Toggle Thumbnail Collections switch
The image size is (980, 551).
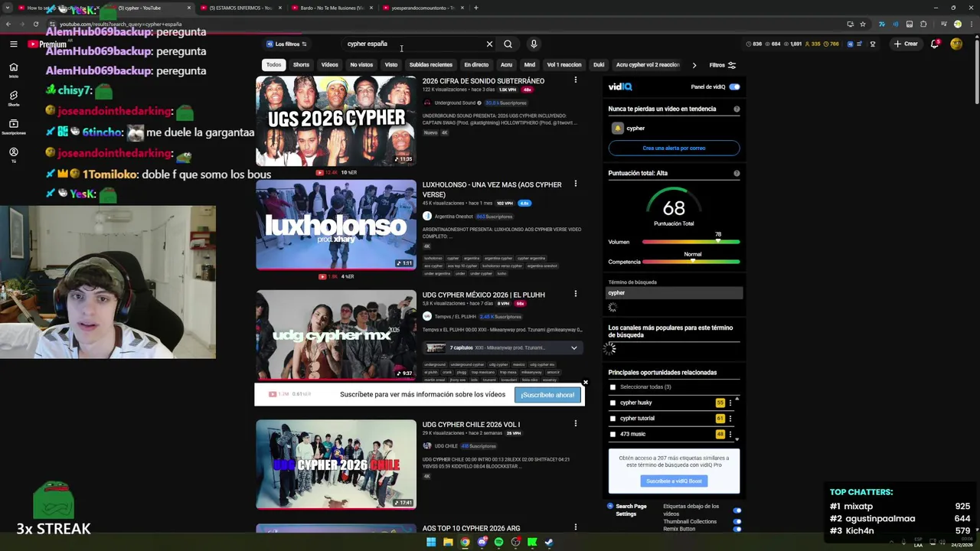[x=737, y=522]
